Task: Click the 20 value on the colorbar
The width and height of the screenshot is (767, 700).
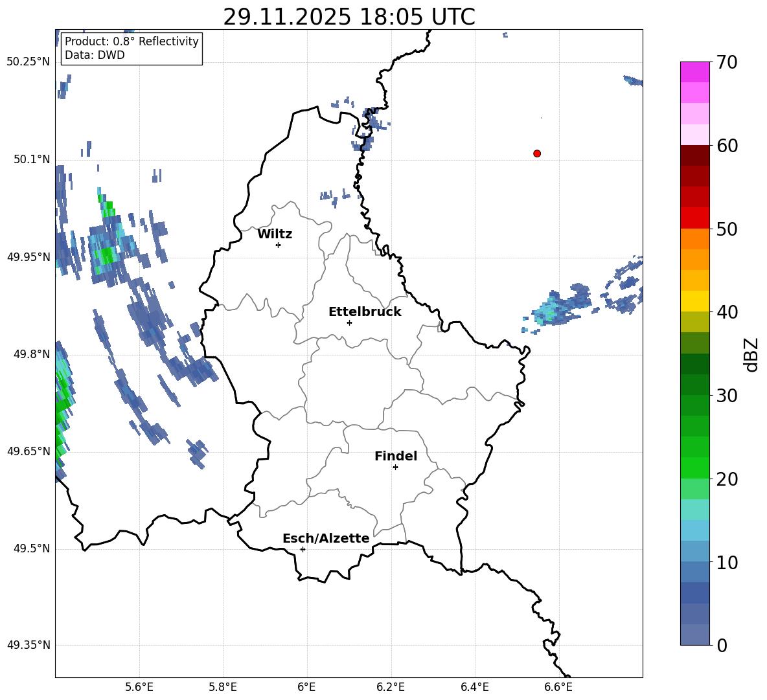Action: [727, 479]
